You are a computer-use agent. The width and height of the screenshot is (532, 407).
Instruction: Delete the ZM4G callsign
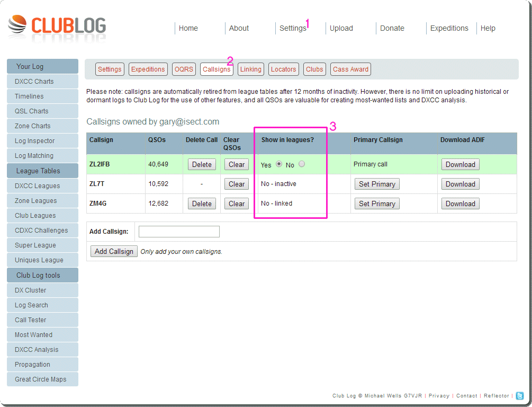202,204
